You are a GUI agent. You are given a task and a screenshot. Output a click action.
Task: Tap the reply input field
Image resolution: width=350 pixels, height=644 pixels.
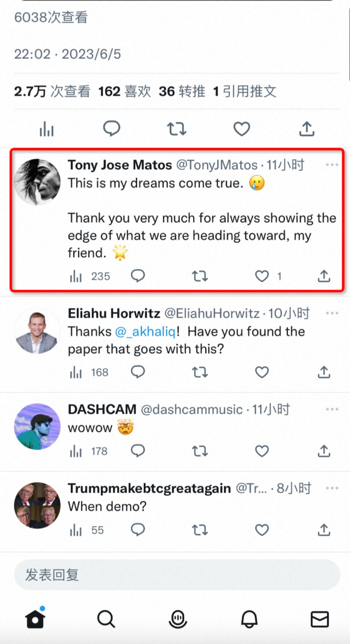coord(177,574)
